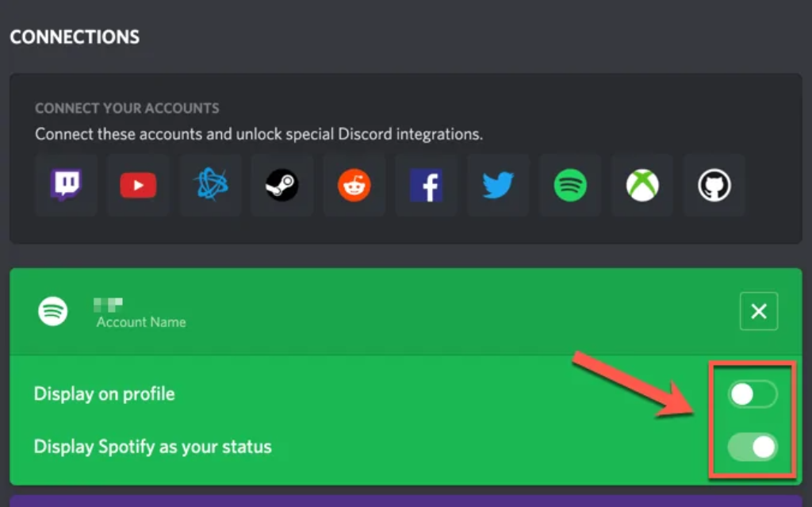Viewport: 812px width, 507px height.
Task: Connect Steam to Discord
Action: (282, 185)
